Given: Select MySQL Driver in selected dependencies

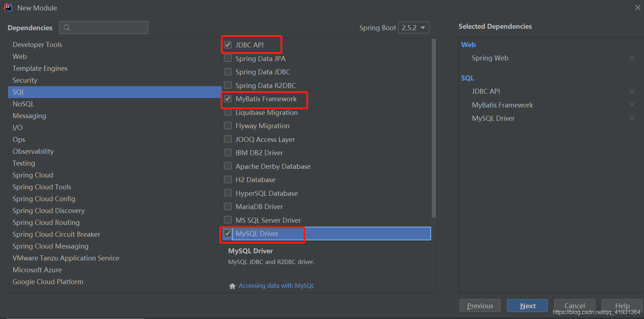Looking at the screenshot, I should (x=493, y=118).
